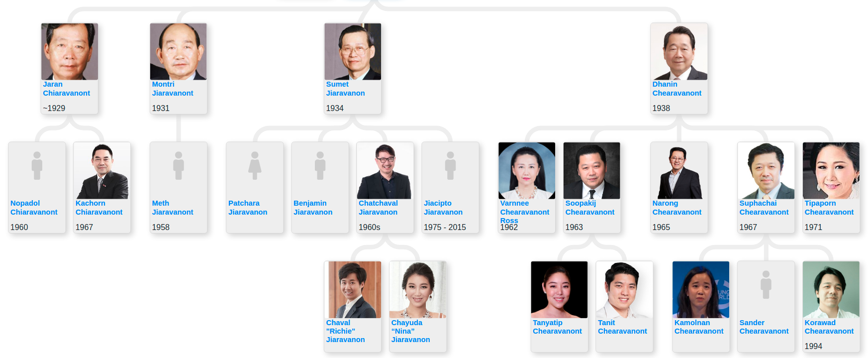Screen dimensions: 868x358
Task: Open Meth Jiaravanont name link
Action: [173, 208]
